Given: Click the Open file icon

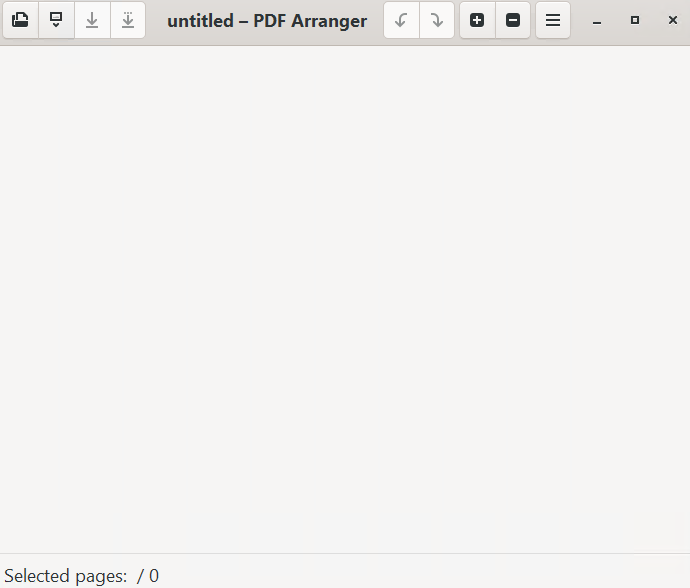Looking at the screenshot, I should [x=20, y=20].
